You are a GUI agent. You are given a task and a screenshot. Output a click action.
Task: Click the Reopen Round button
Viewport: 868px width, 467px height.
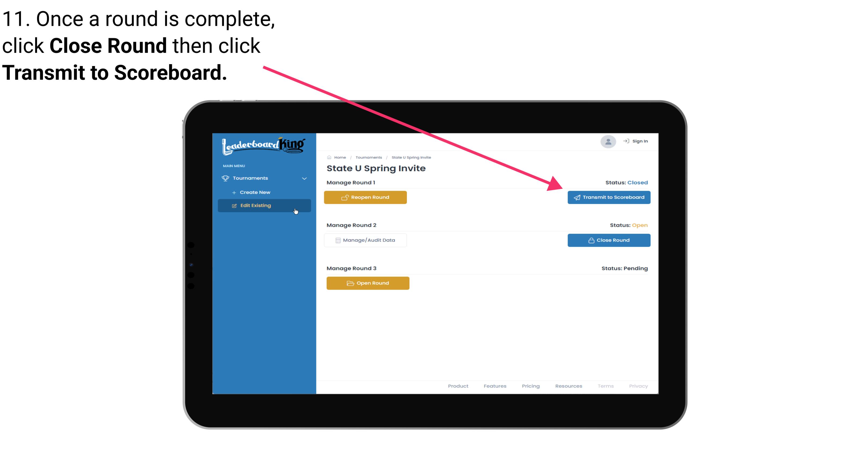click(x=366, y=197)
